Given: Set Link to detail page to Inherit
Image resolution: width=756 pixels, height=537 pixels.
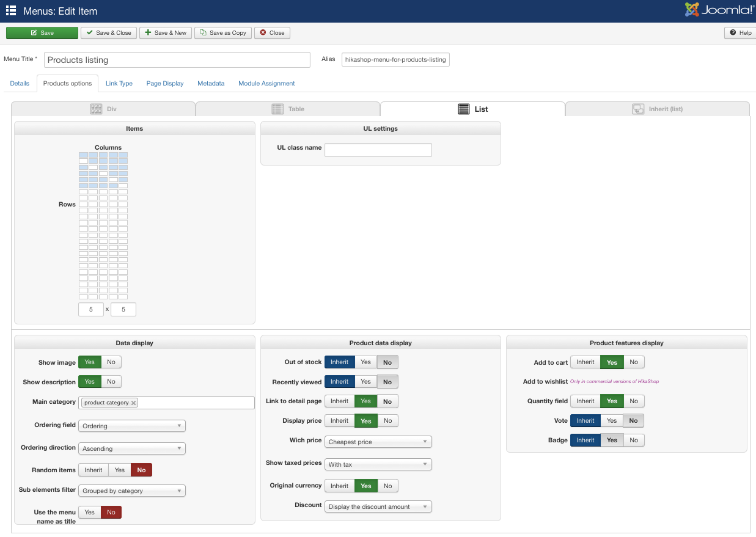Looking at the screenshot, I should [x=339, y=401].
